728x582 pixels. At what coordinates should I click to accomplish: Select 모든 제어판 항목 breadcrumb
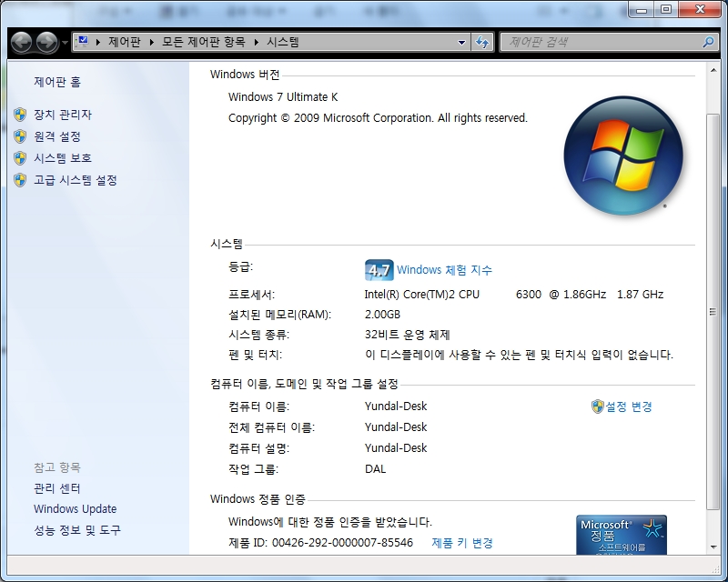click(x=203, y=42)
